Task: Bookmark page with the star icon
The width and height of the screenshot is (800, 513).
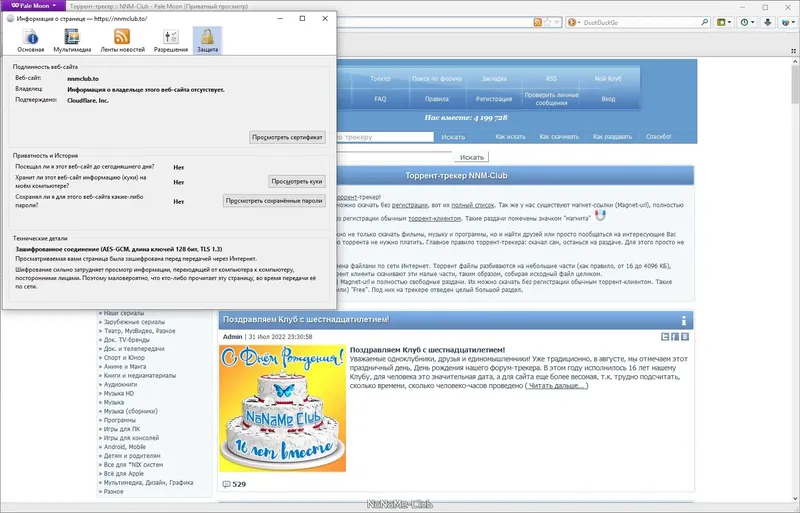Action: [x=547, y=22]
